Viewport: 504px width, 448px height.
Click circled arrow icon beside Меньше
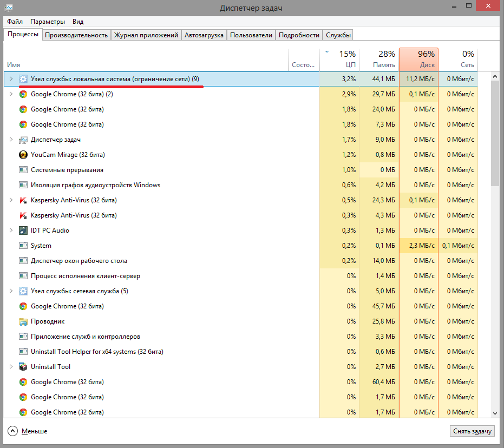(12, 431)
